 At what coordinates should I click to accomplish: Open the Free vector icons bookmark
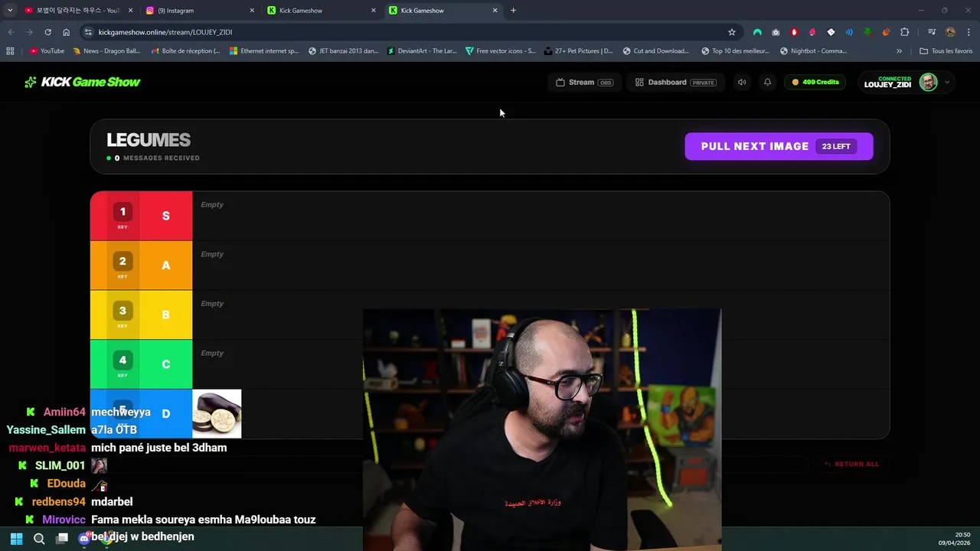501,51
